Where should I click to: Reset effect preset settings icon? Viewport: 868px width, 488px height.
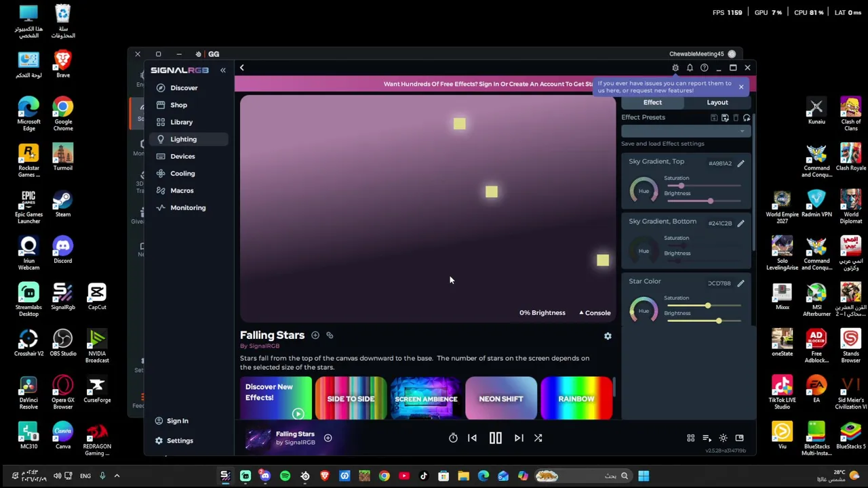tap(747, 118)
